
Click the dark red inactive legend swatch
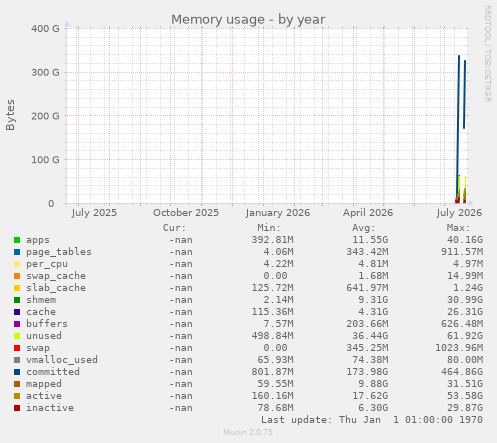(x=17, y=408)
